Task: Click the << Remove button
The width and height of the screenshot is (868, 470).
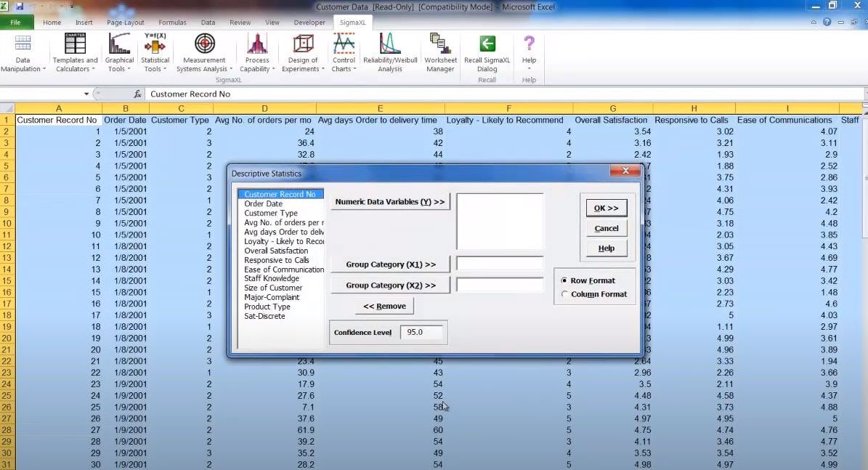Action: [385, 306]
